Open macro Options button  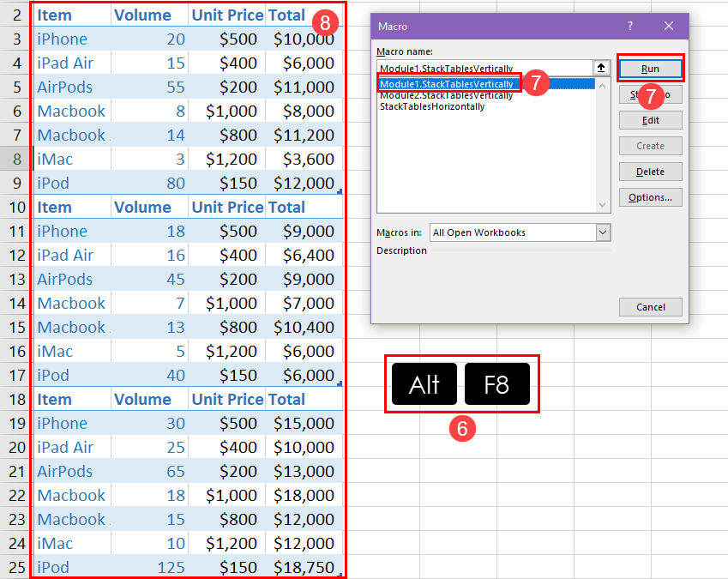(650, 197)
